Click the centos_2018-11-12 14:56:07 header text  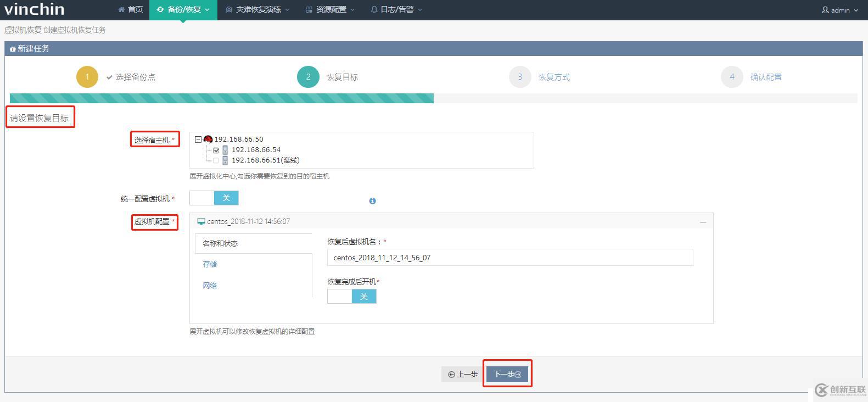(x=248, y=221)
